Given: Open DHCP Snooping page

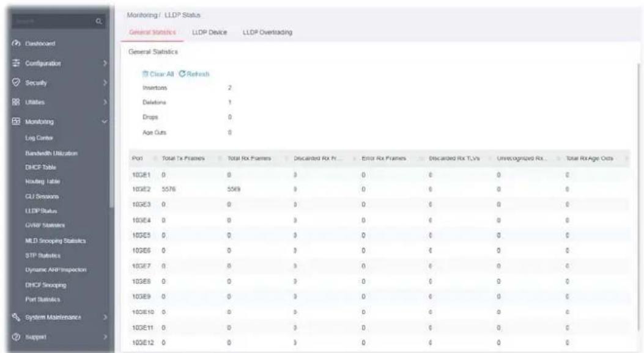Looking at the screenshot, I should [x=46, y=285].
